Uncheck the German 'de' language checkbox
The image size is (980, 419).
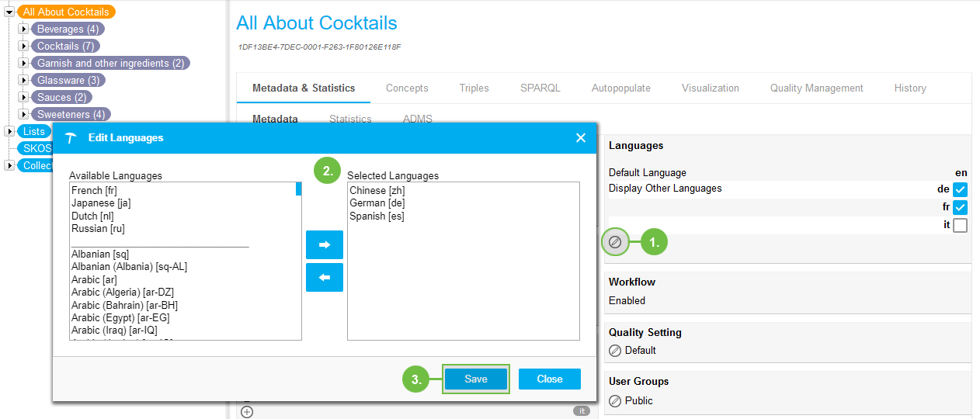pyautogui.click(x=960, y=189)
